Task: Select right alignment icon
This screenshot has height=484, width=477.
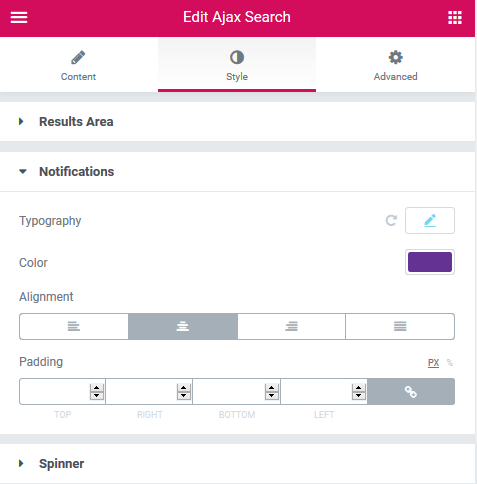Action: point(291,326)
